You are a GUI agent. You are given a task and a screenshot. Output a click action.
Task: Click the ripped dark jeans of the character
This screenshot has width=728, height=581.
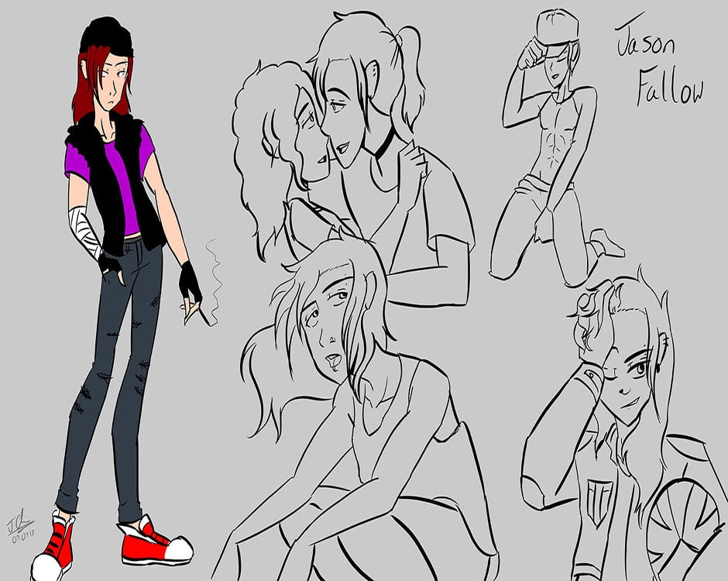click(x=116, y=364)
